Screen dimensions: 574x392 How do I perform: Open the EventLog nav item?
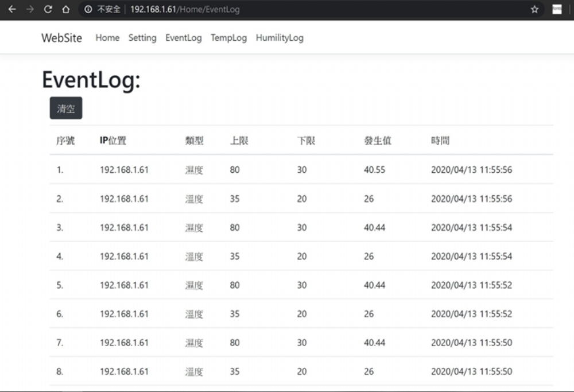[x=184, y=38]
